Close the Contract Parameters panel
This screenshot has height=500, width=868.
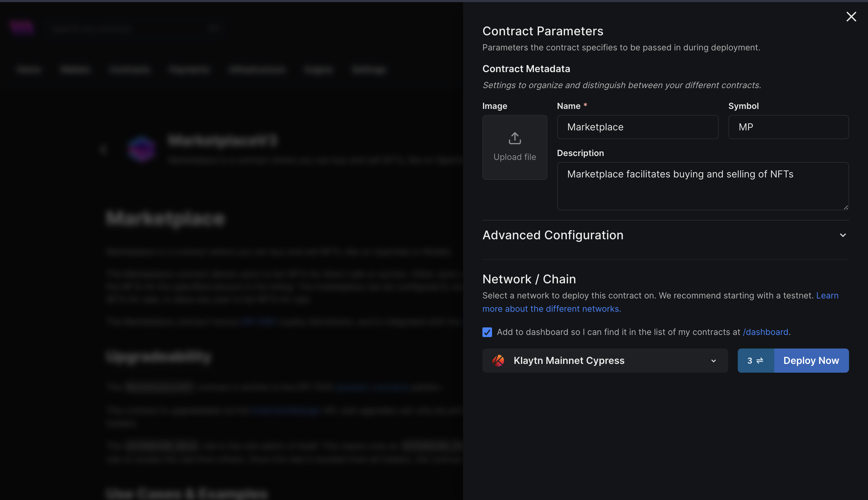coord(851,17)
